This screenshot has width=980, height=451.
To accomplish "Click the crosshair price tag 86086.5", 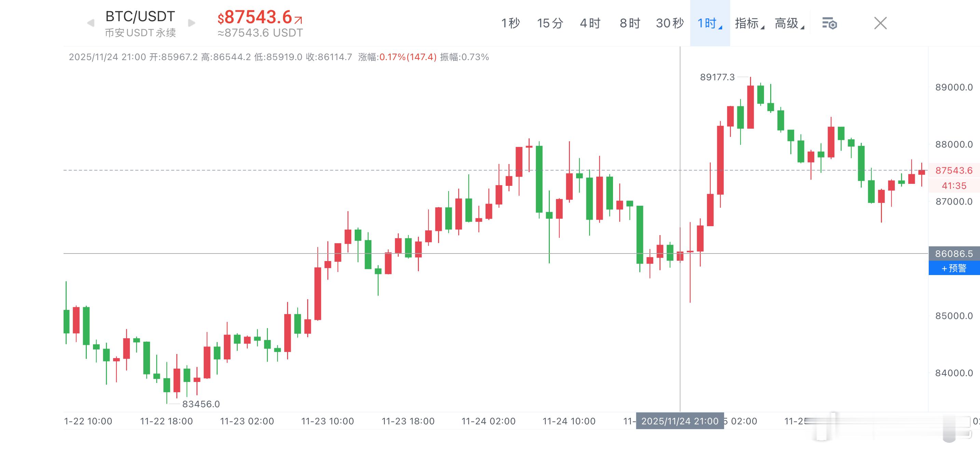I will [x=954, y=254].
